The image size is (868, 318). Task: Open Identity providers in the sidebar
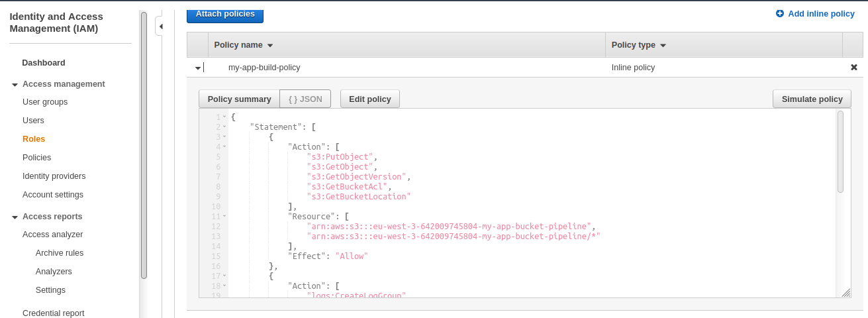(x=54, y=176)
